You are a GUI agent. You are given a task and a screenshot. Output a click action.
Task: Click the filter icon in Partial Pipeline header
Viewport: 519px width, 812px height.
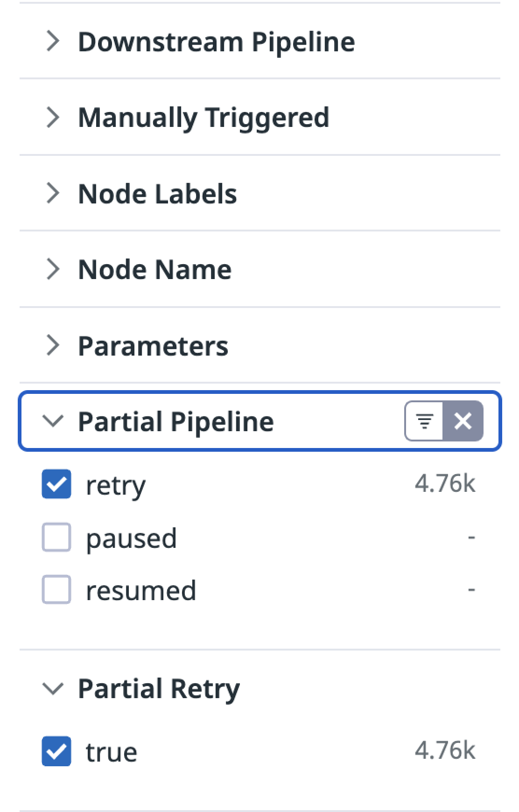(424, 421)
